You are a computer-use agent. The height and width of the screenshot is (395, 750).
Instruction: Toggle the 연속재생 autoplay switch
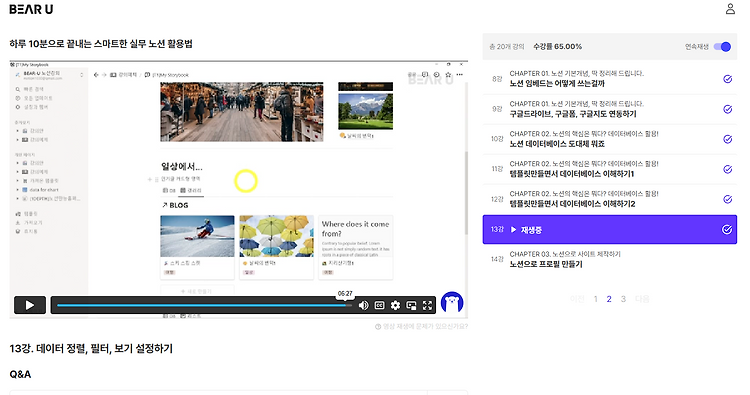[x=722, y=46]
